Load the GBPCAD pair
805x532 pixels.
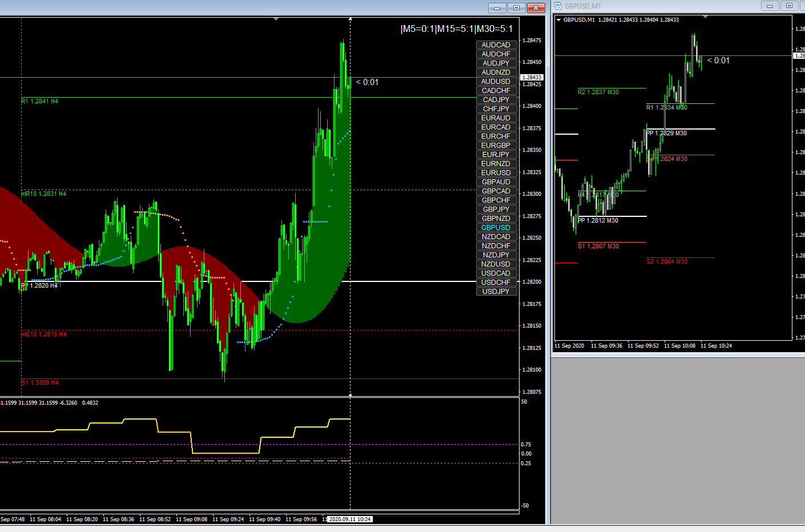click(496, 191)
